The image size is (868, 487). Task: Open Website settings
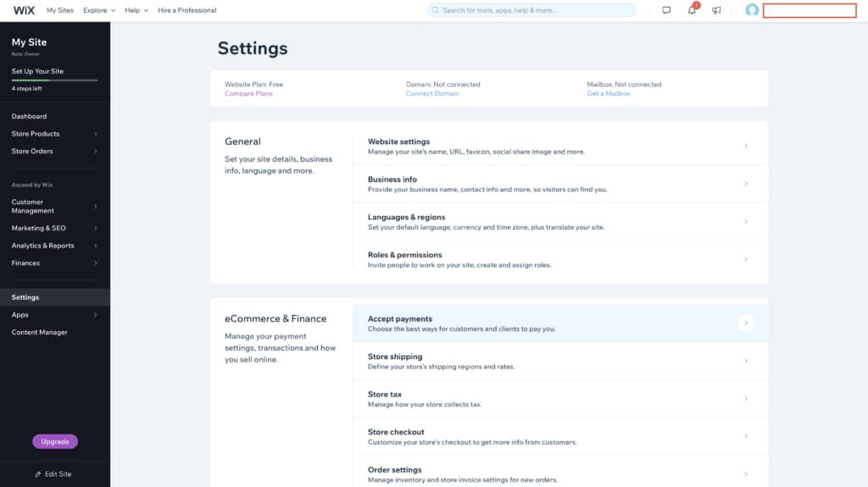click(561, 146)
